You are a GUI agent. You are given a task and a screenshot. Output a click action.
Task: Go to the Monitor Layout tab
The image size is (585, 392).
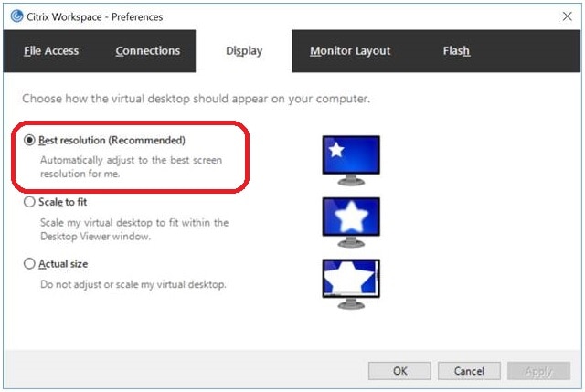click(x=350, y=51)
